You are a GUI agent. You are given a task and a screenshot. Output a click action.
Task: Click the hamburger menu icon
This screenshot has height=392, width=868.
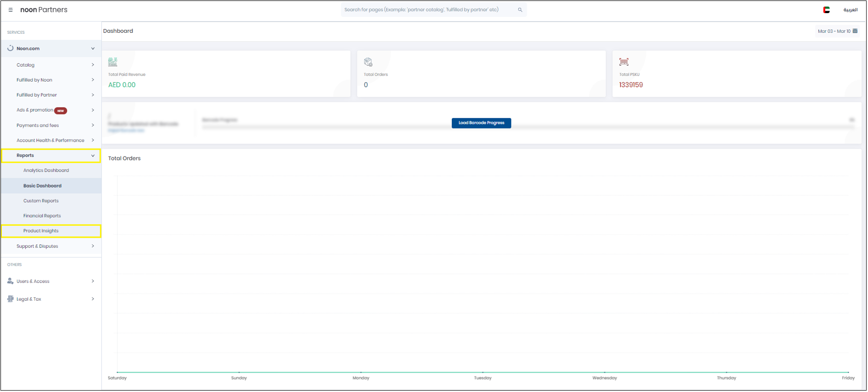click(x=10, y=10)
